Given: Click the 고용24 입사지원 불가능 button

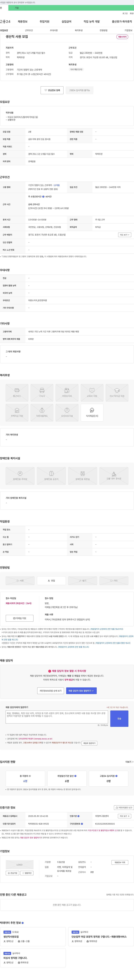Looking at the screenshot, I should coord(79,90).
